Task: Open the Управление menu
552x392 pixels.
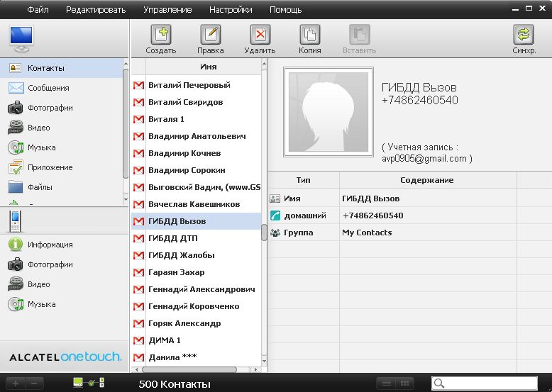Action: (x=167, y=9)
